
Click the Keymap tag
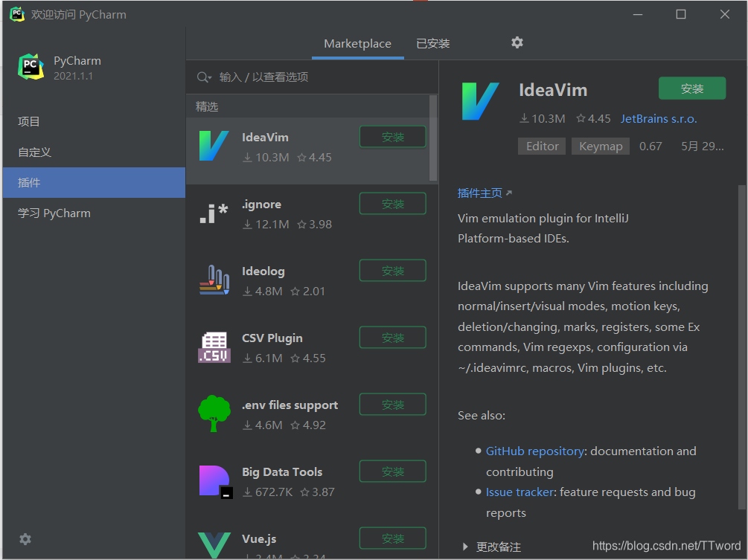pos(601,147)
